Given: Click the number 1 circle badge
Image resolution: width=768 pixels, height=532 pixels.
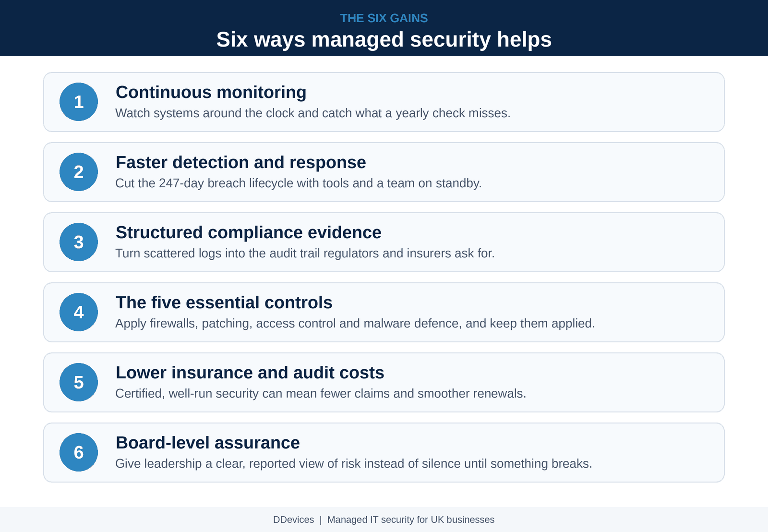Looking at the screenshot, I should point(79,102).
